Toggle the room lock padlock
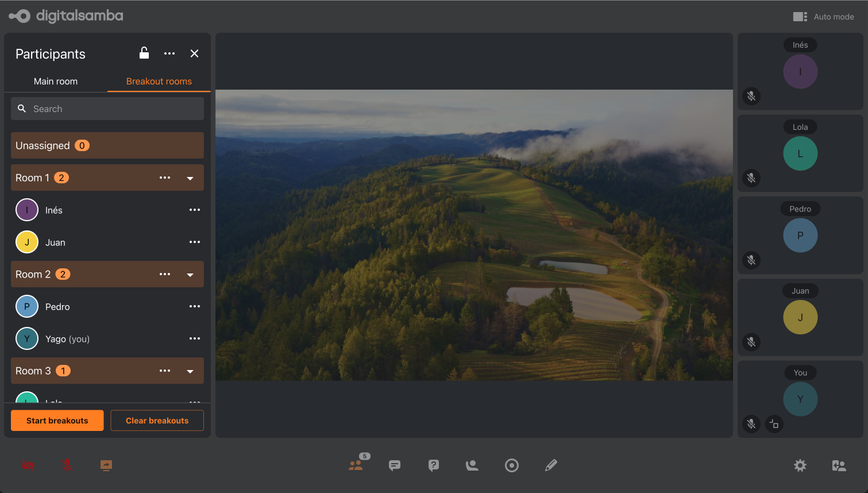 pos(144,53)
